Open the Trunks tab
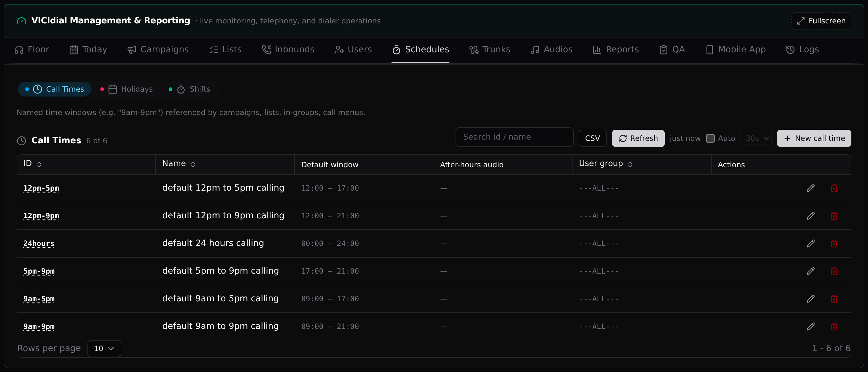This screenshot has width=868, height=372. (x=490, y=49)
